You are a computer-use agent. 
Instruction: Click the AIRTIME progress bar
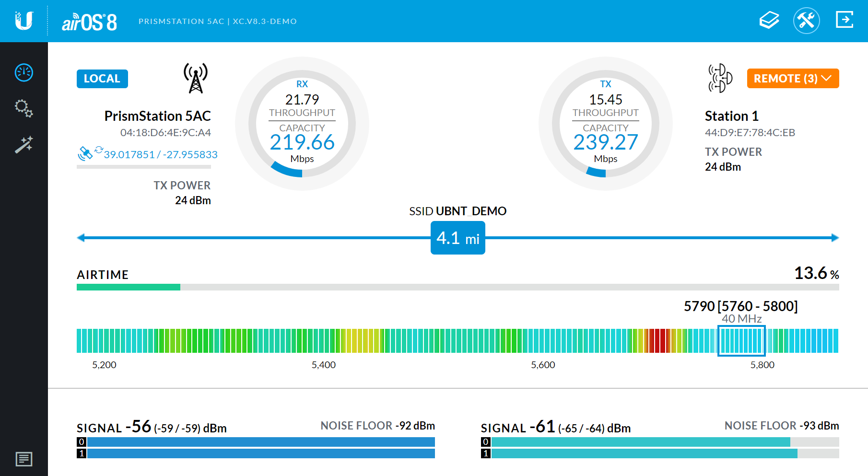pyautogui.click(x=458, y=287)
